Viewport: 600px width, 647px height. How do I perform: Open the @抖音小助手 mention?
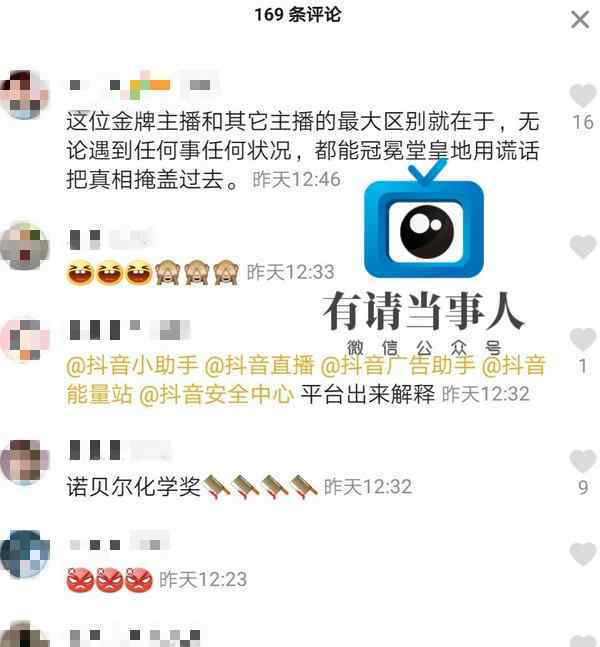click(132, 366)
